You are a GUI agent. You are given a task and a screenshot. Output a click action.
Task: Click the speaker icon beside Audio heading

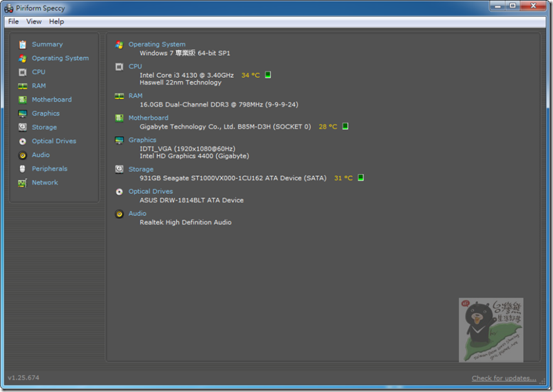pos(119,214)
